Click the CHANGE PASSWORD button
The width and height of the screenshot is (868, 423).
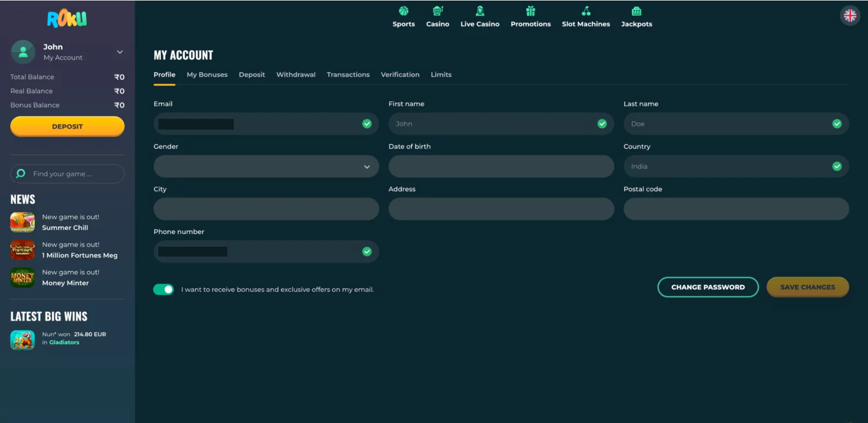tap(708, 287)
